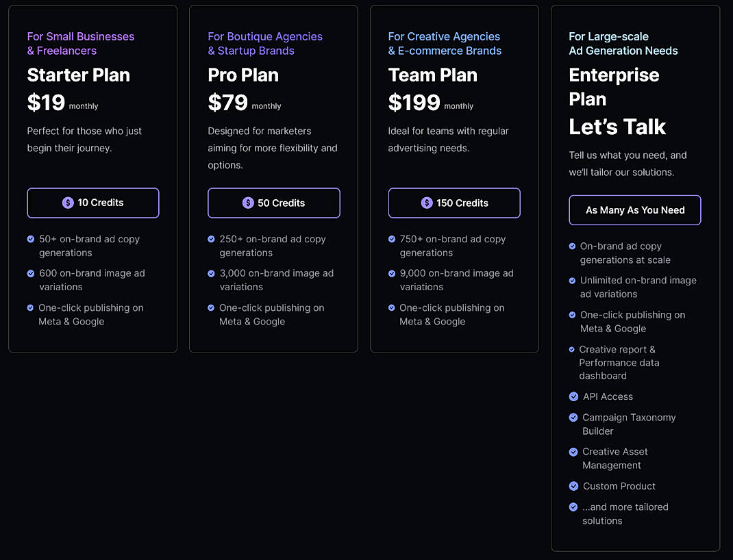733x560 pixels.
Task: Click the For Creative Agencies subtitle text
Action: coord(444,36)
